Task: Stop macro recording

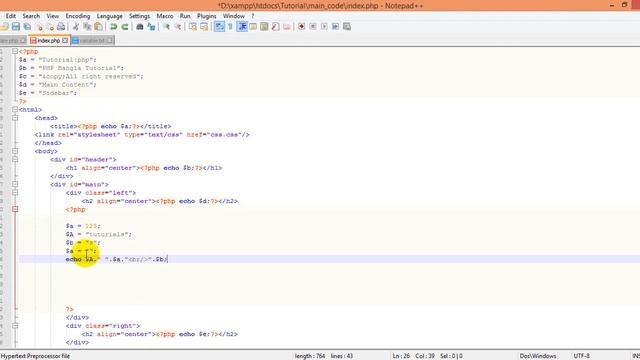Action: click(x=313, y=27)
